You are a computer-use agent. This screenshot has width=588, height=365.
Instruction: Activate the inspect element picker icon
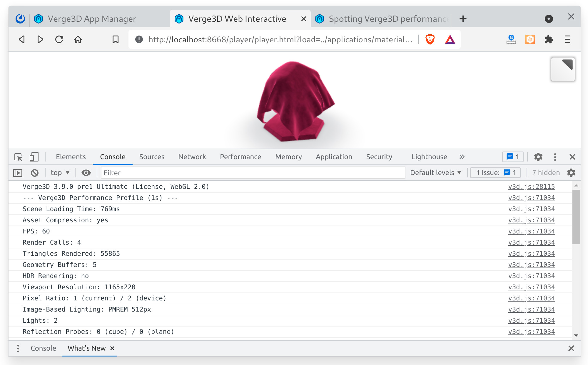pyautogui.click(x=18, y=157)
